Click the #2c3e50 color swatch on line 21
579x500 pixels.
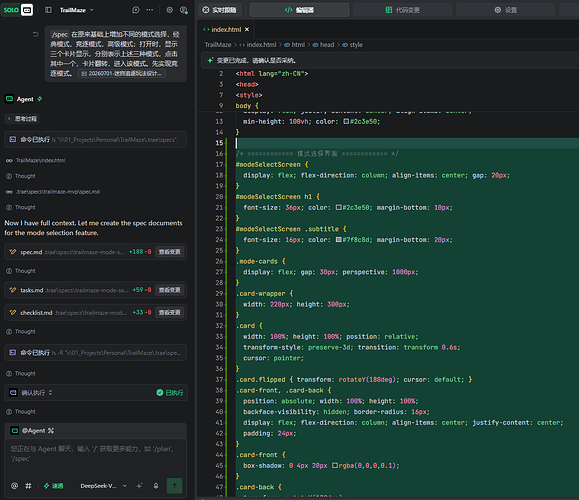pyautogui.click(x=338, y=207)
